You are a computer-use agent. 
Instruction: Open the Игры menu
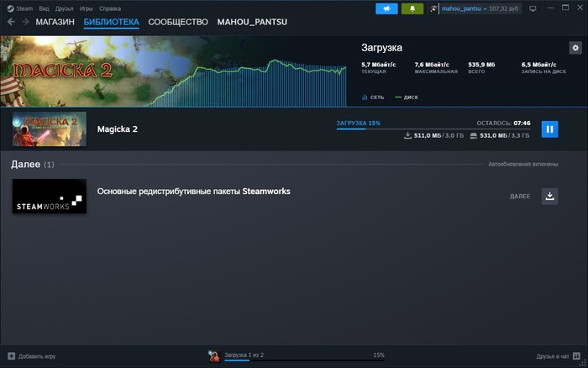[x=87, y=8]
